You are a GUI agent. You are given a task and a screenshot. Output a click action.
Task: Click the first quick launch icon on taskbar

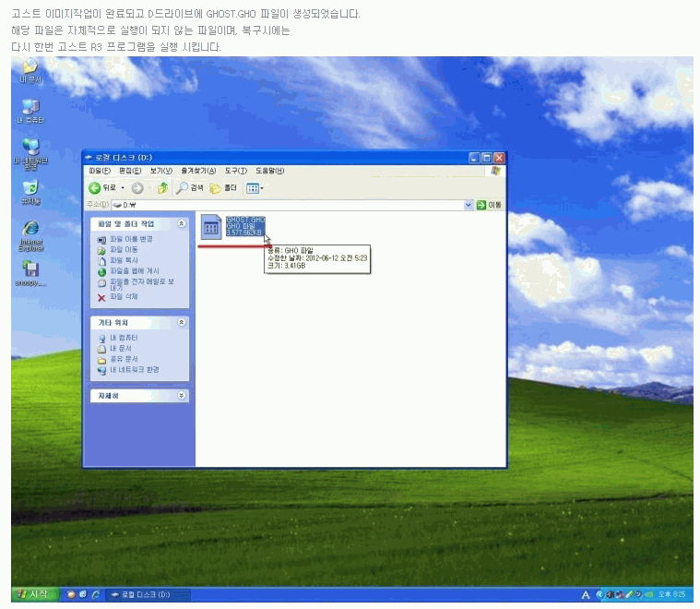point(70,595)
